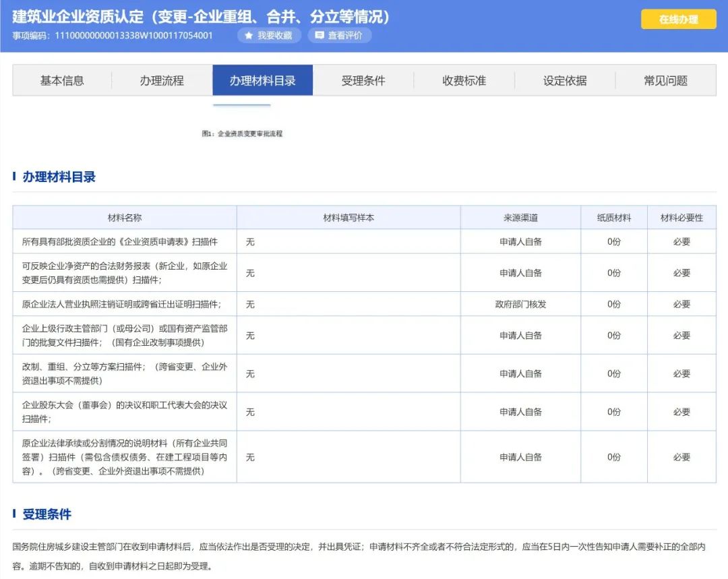
Task: Click 必要 in the 营业执照注销证明 row
Action: (x=681, y=304)
